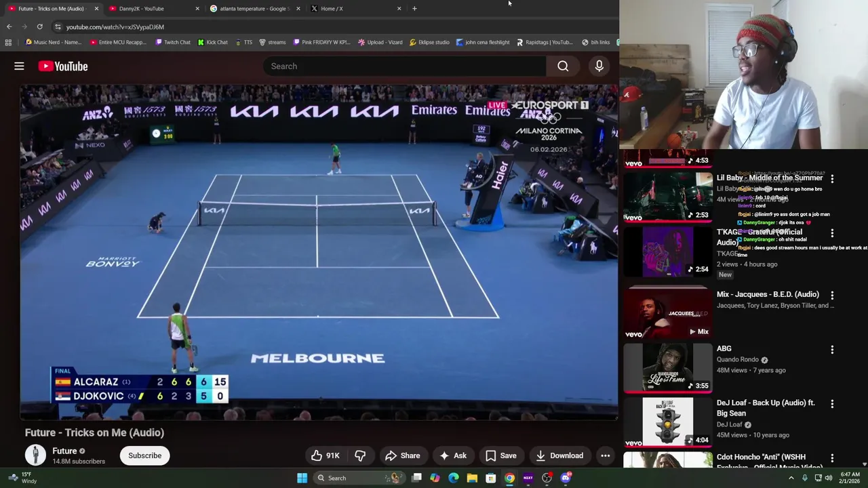Open options menu for ABG video
The height and width of the screenshot is (488, 868).
tap(832, 350)
